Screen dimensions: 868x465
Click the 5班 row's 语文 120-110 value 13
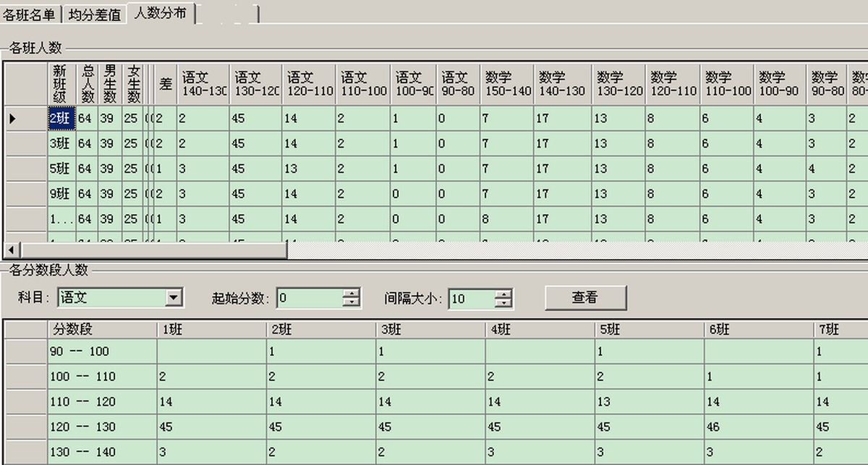click(309, 168)
